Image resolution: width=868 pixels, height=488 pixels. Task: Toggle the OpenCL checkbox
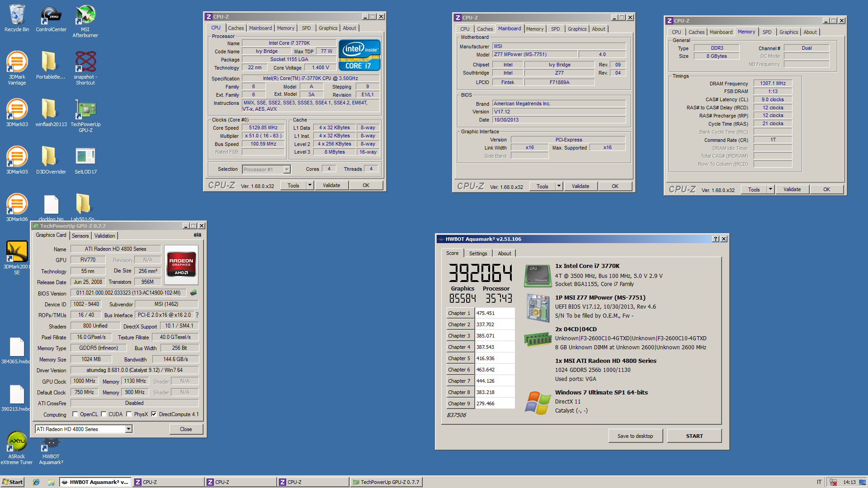tap(75, 414)
